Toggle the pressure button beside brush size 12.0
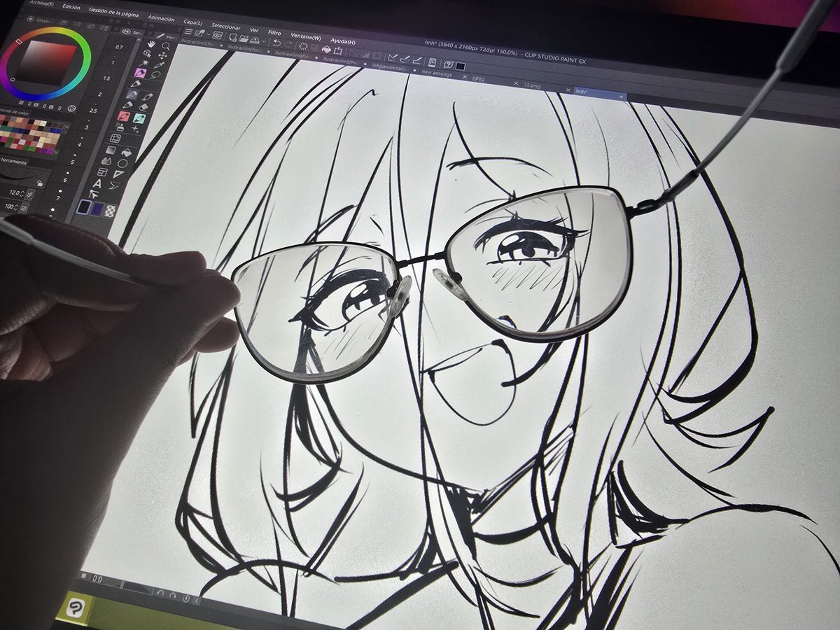Screen dimensions: 840x630 pyautogui.click(x=30, y=195)
